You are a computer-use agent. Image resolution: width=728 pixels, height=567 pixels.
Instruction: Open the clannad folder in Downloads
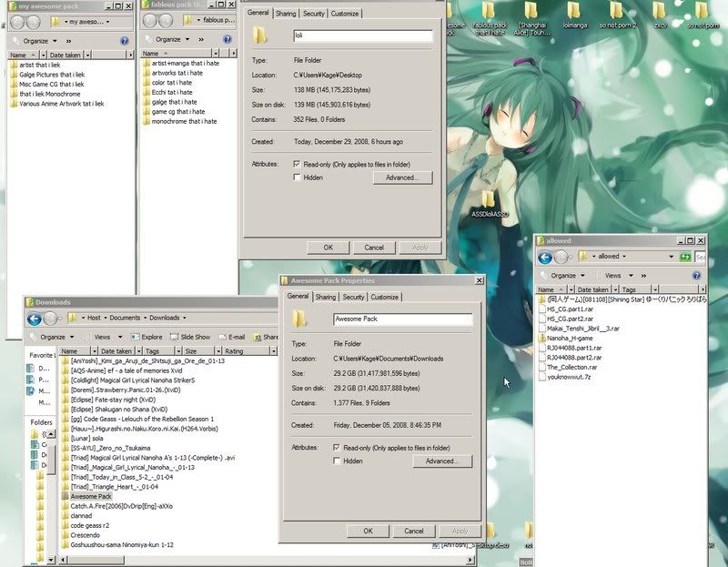(x=83, y=515)
